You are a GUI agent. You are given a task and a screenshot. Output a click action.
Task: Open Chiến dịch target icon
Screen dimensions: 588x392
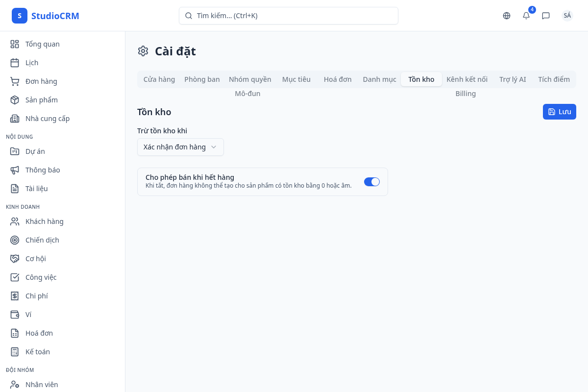click(15, 240)
